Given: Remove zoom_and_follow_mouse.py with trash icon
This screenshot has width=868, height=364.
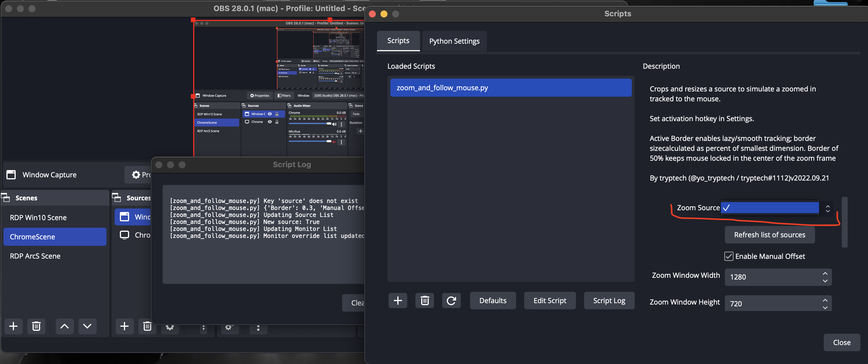Looking at the screenshot, I should click(425, 300).
